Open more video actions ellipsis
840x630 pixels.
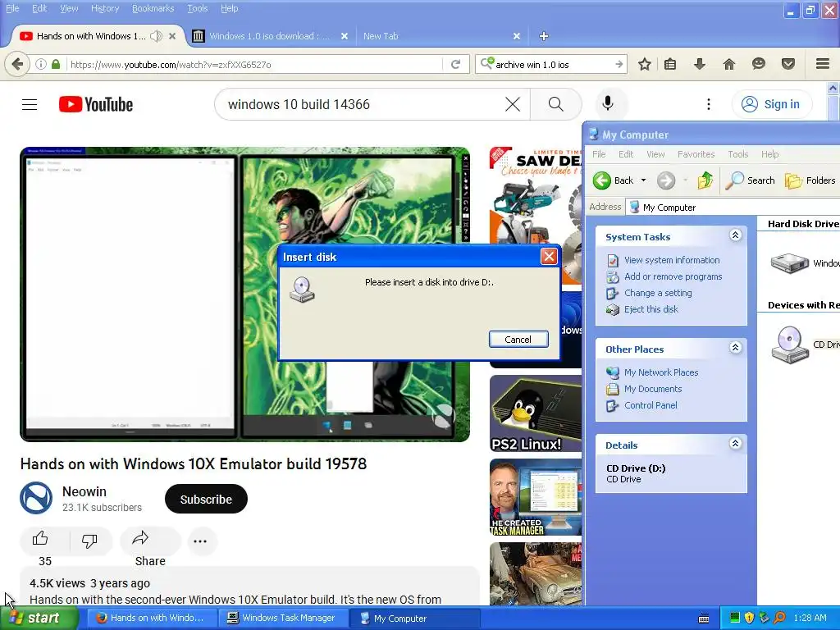[200, 541]
